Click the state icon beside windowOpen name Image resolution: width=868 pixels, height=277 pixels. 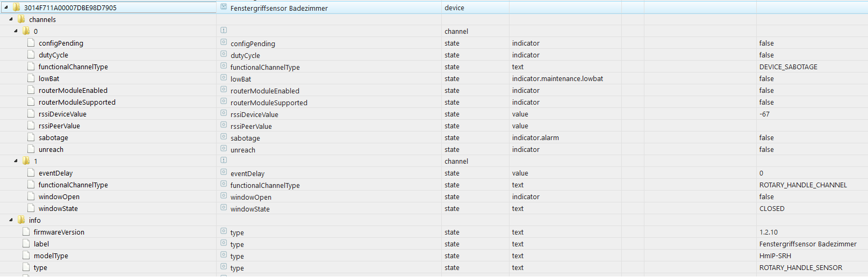click(224, 196)
